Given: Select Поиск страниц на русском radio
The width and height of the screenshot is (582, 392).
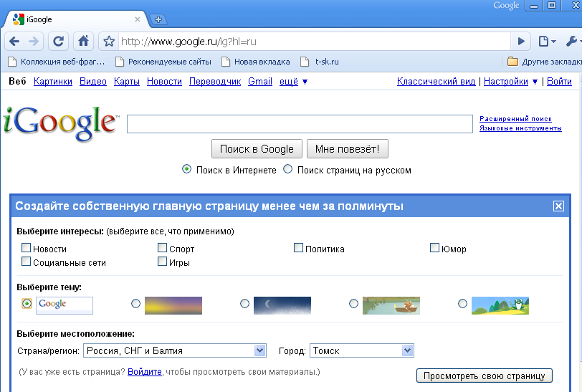Looking at the screenshot, I should (287, 169).
